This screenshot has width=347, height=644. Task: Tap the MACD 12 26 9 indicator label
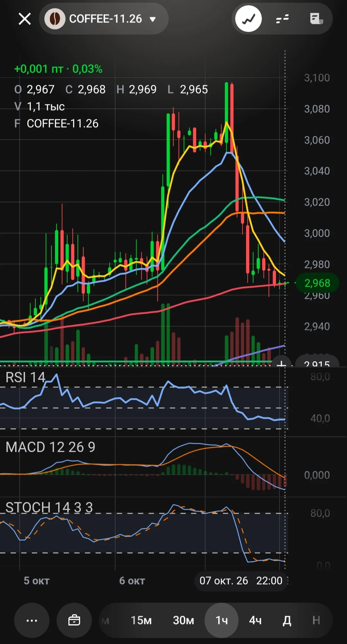[50, 447]
